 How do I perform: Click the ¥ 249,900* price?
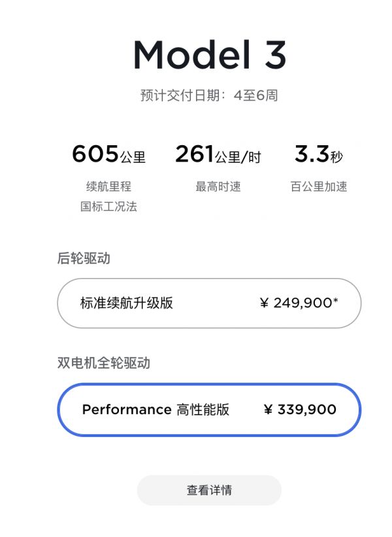pos(299,303)
